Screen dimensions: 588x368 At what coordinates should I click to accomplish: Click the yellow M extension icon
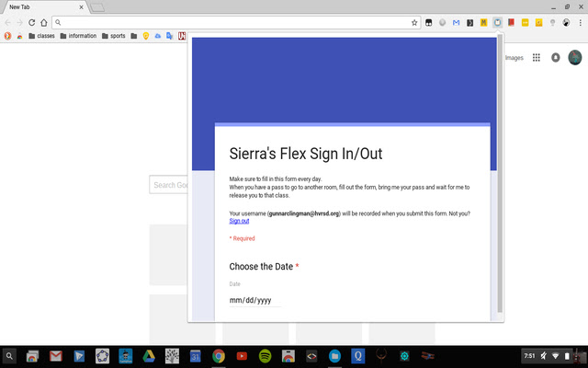pyautogui.click(x=484, y=22)
